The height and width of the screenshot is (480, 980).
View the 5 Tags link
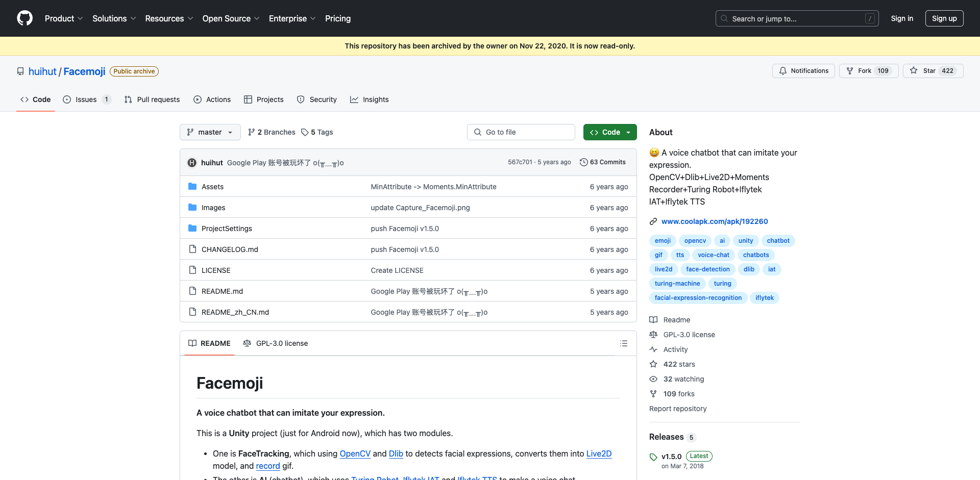[x=317, y=132]
